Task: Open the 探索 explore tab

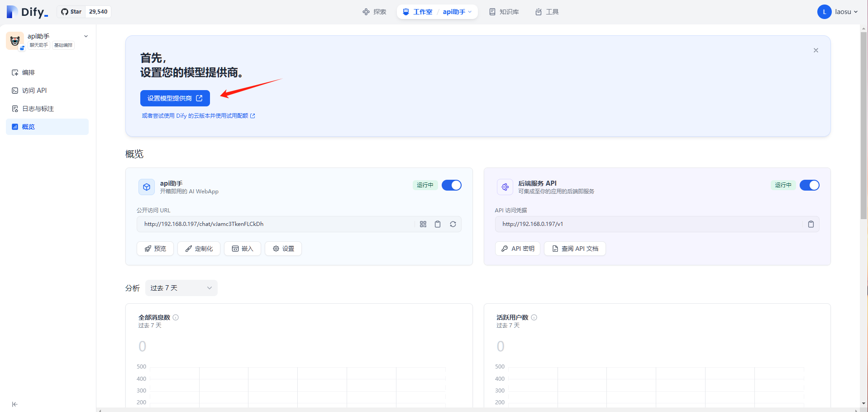Action: click(x=374, y=12)
